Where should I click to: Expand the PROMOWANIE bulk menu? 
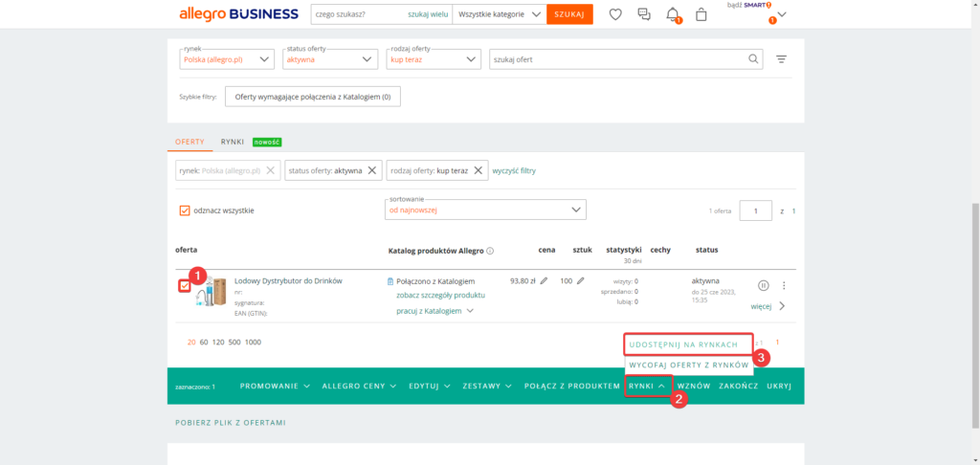(x=275, y=387)
